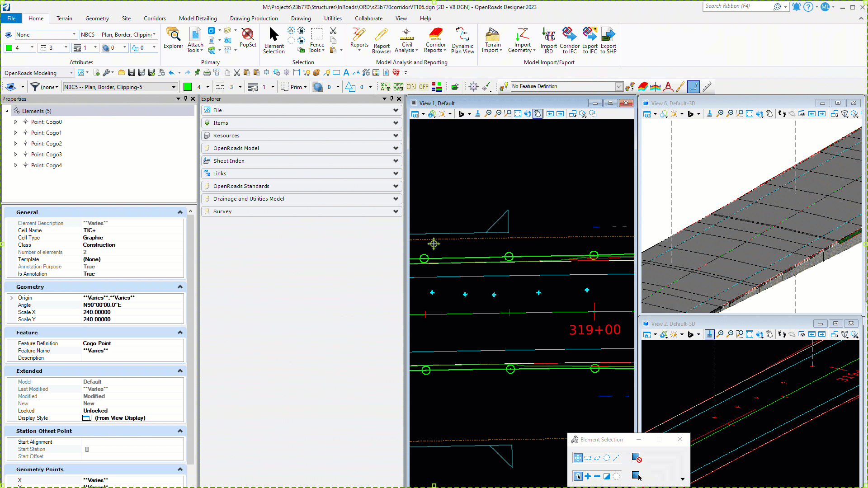Open the Explorer tool in the ribbon
Screen dimensions: 868x488
pos(173,38)
